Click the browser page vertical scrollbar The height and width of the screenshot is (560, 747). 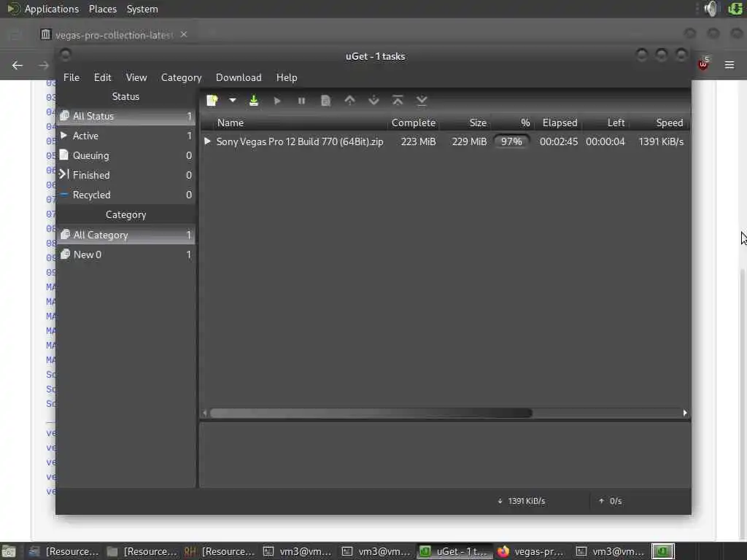coord(743,405)
